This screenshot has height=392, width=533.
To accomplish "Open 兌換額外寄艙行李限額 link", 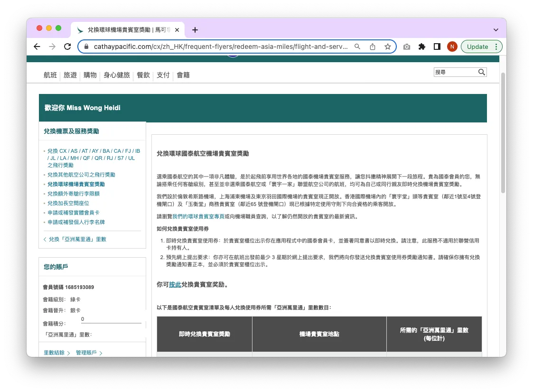I will pos(74,194).
